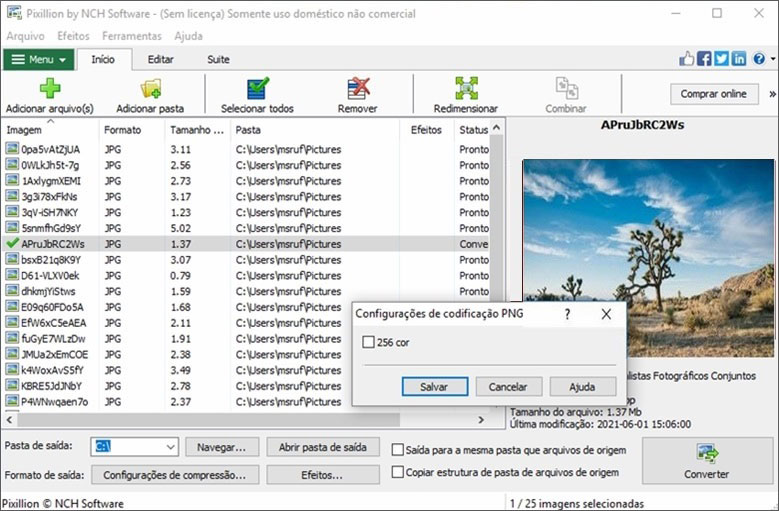779x511 pixels.
Task: Select the JMUa2xEmCOE file row
Action: pos(176,354)
